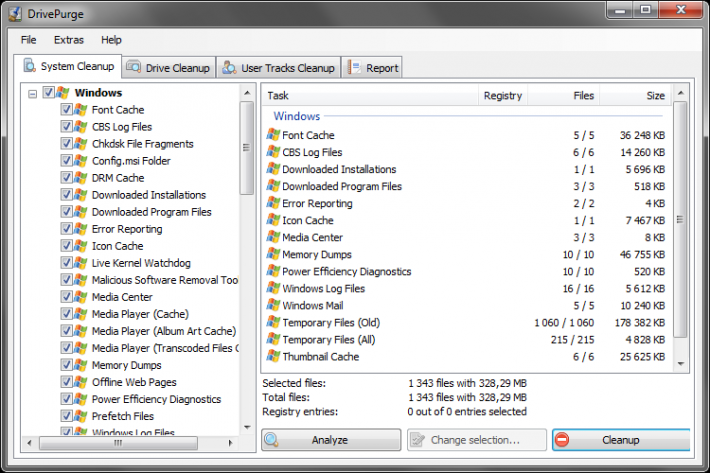Click the Windows flag icon next to the Windows root node

[63, 93]
